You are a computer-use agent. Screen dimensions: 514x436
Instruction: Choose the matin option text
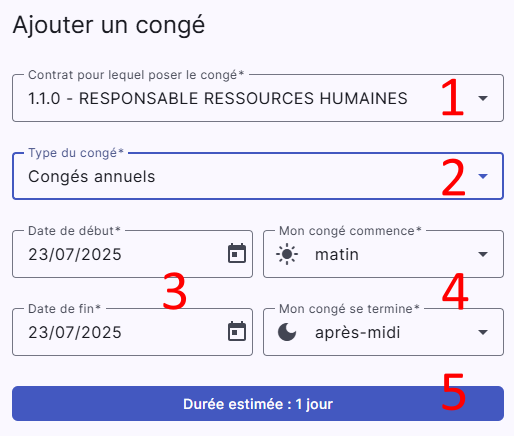(x=337, y=254)
